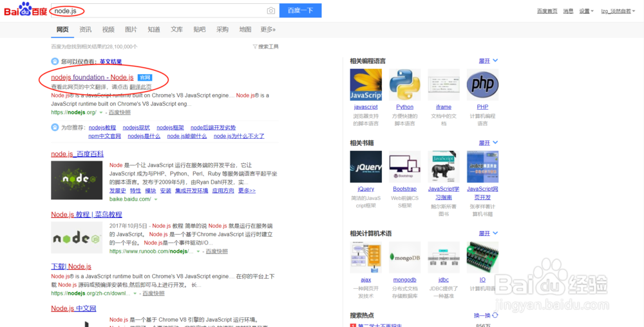The height and width of the screenshot is (327, 644).
Task: Switch to the 地图 tab
Action: [245, 30]
